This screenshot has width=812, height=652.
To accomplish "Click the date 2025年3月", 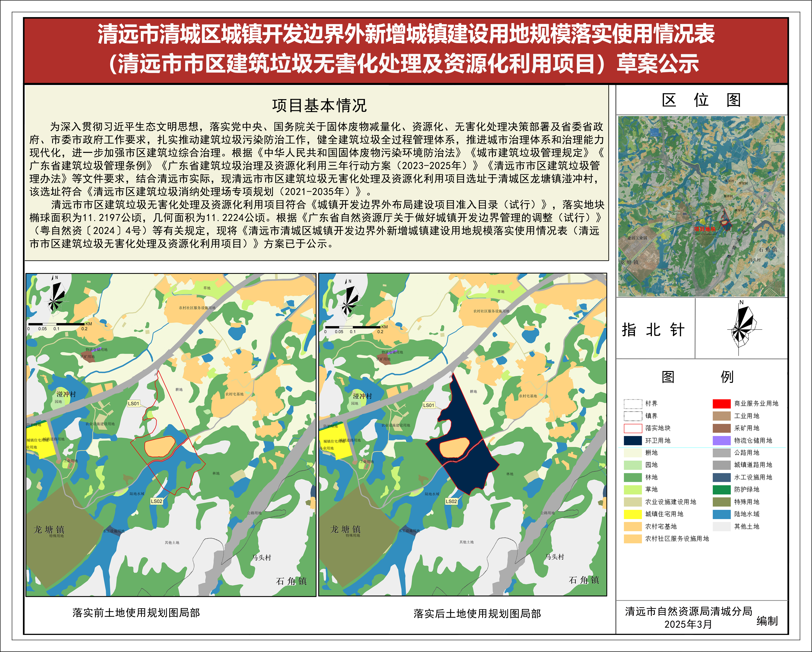I will [688, 625].
